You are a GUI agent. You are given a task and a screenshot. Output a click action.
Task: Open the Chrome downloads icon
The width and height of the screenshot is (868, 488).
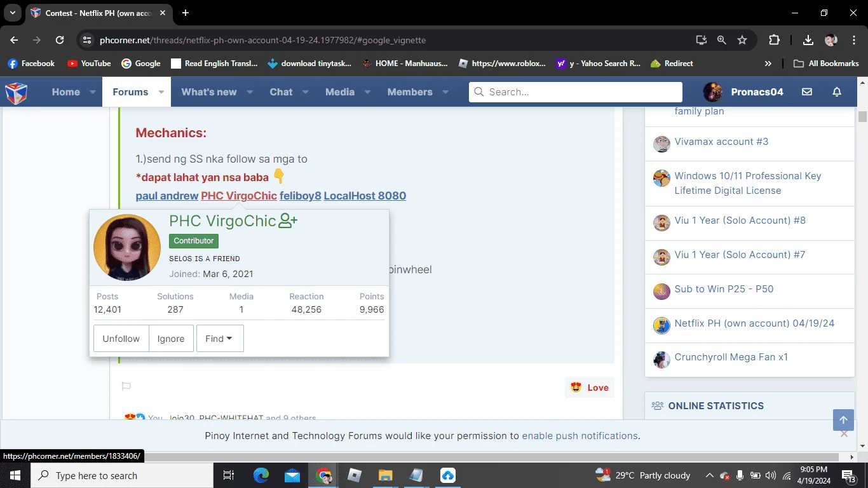coord(808,40)
